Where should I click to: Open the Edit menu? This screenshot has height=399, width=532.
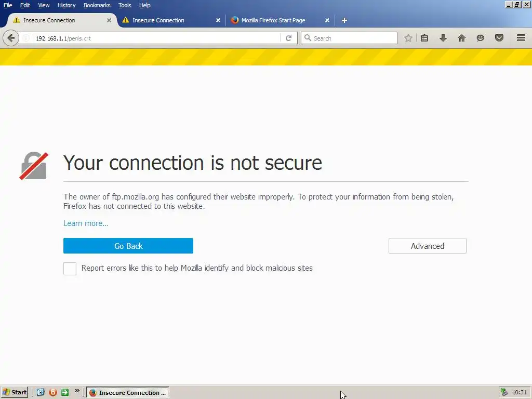pos(25,5)
